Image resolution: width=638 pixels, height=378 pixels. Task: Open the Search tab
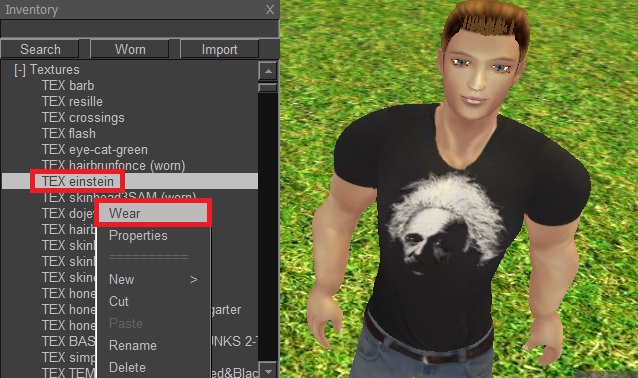[x=40, y=49]
